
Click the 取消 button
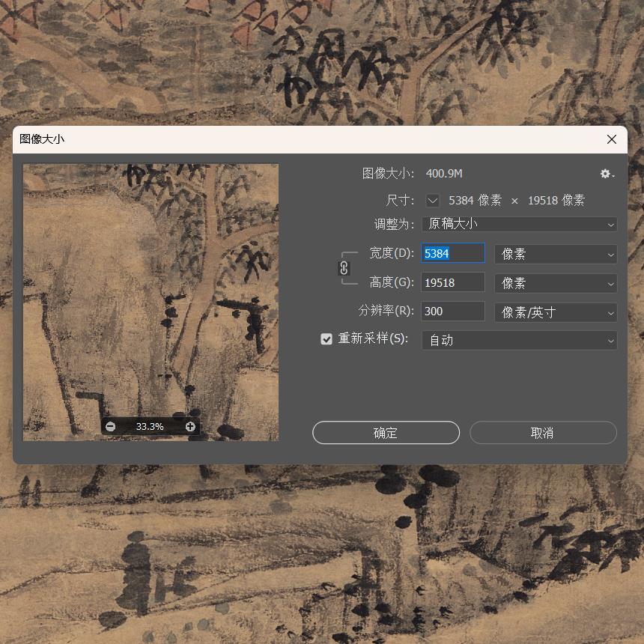point(543,433)
